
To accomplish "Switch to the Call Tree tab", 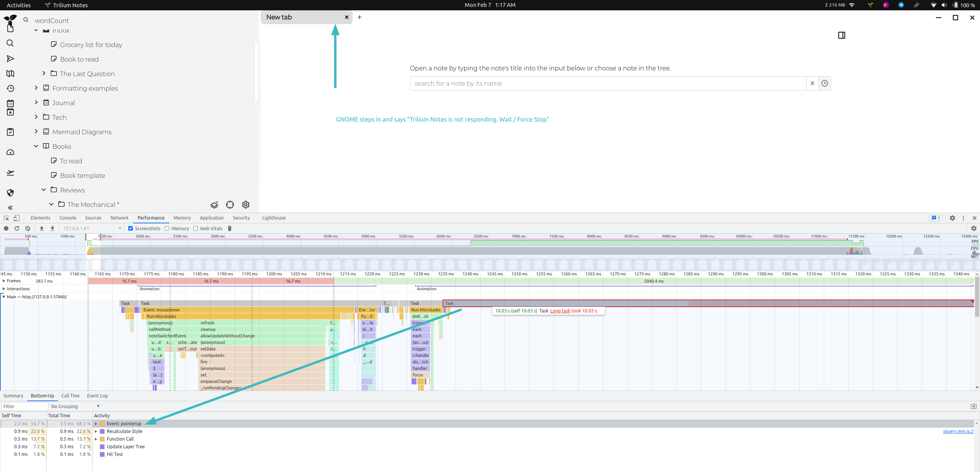I will [70, 396].
